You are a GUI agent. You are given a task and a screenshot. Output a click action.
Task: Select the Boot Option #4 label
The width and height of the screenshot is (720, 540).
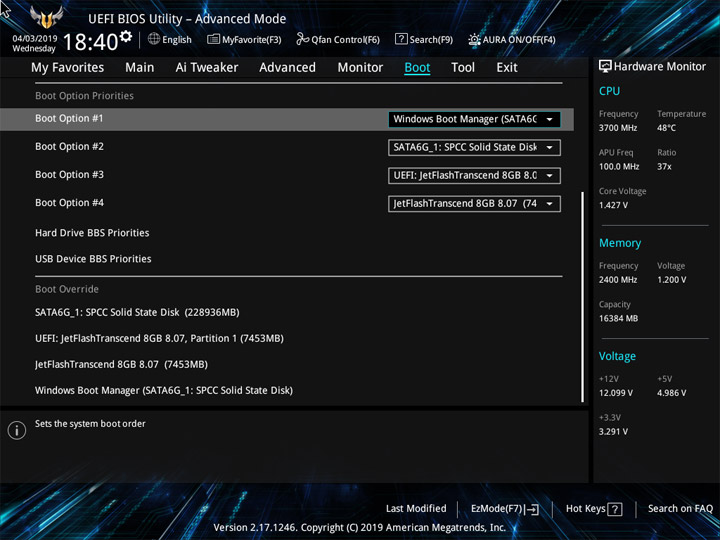tap(69, 202)
